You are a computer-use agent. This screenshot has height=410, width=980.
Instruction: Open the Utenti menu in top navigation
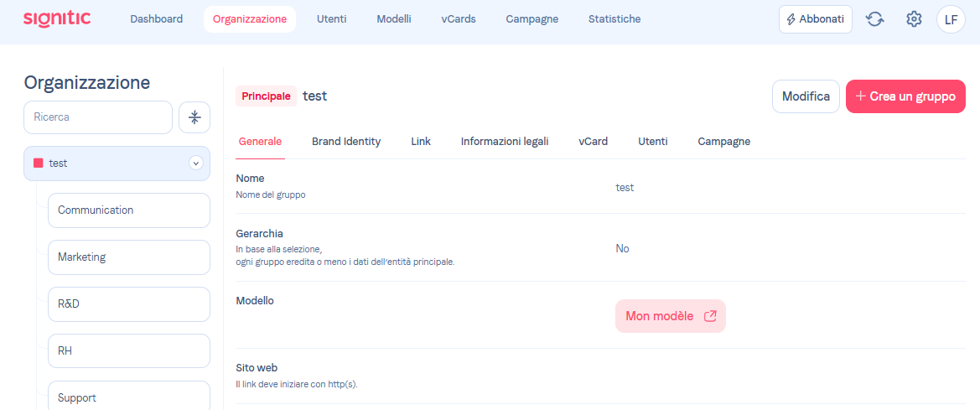(x=331, y=19)
